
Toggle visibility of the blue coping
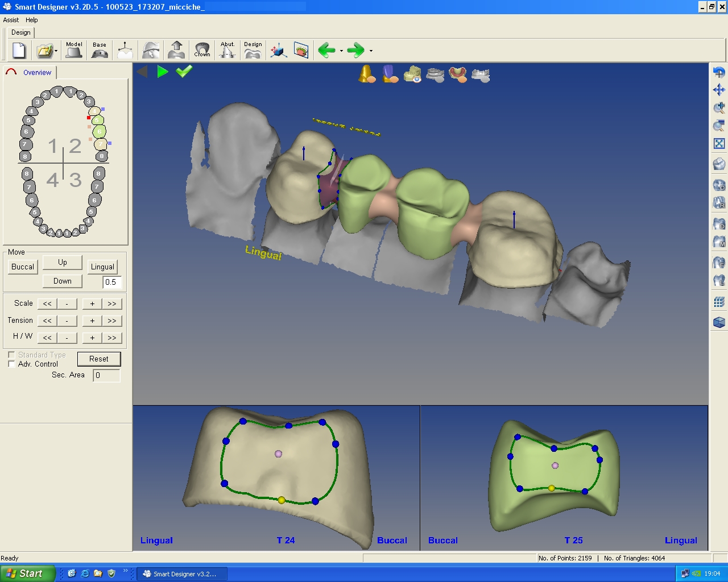[x=390, y=74]
